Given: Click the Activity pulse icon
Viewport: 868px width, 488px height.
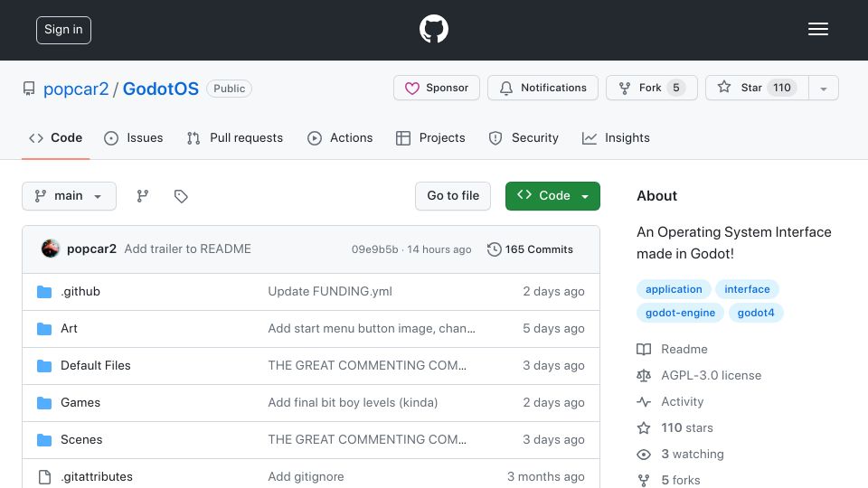Looking at the screenshot, I should click(x=644, y=401).
